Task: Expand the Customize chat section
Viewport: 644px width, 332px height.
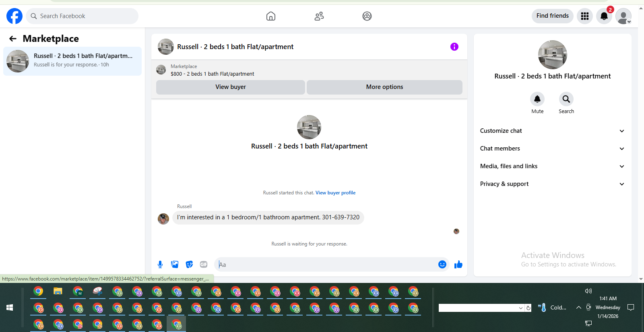Action: tap(553, 131)
